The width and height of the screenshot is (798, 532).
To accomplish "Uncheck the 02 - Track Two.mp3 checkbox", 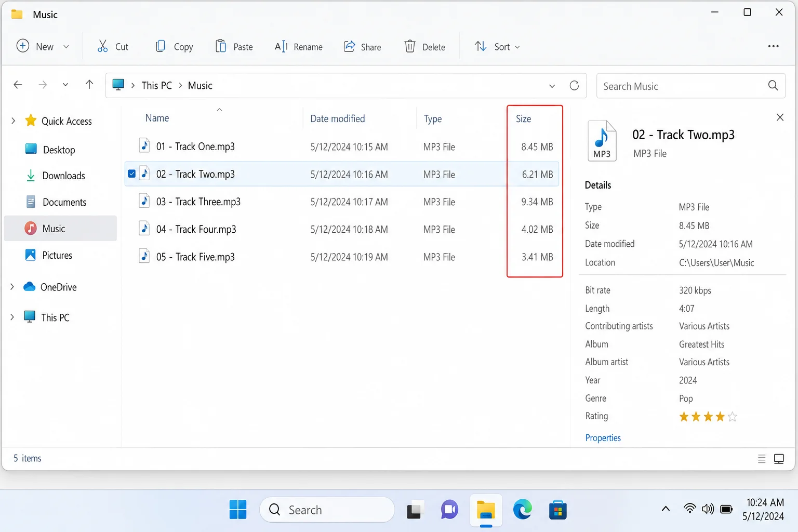I will click(131, 174).
